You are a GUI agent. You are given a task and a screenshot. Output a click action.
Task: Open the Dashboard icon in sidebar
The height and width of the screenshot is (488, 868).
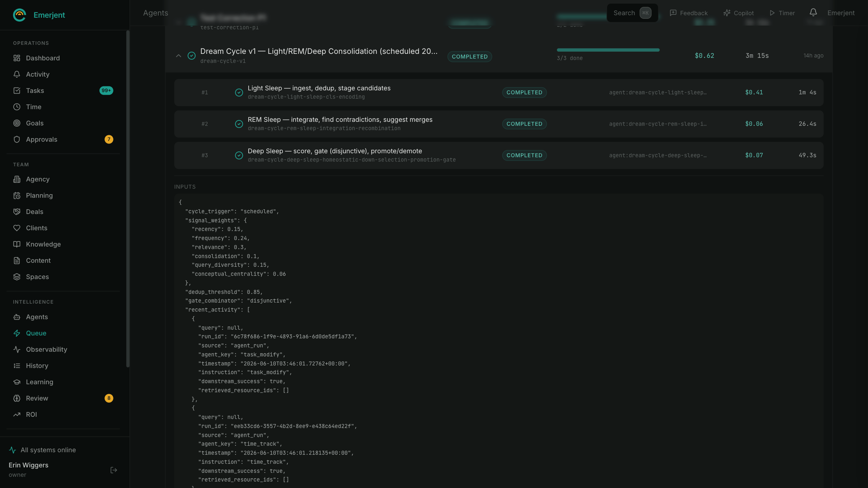coord(17,58)
